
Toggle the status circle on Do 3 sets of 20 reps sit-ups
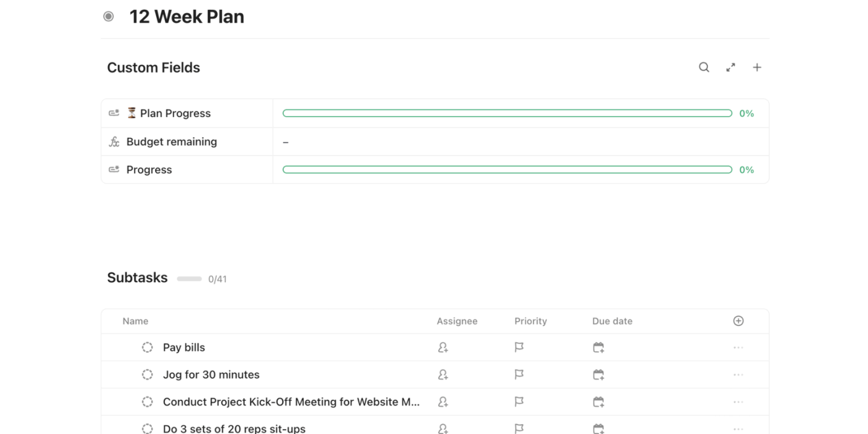click(147, 428)
